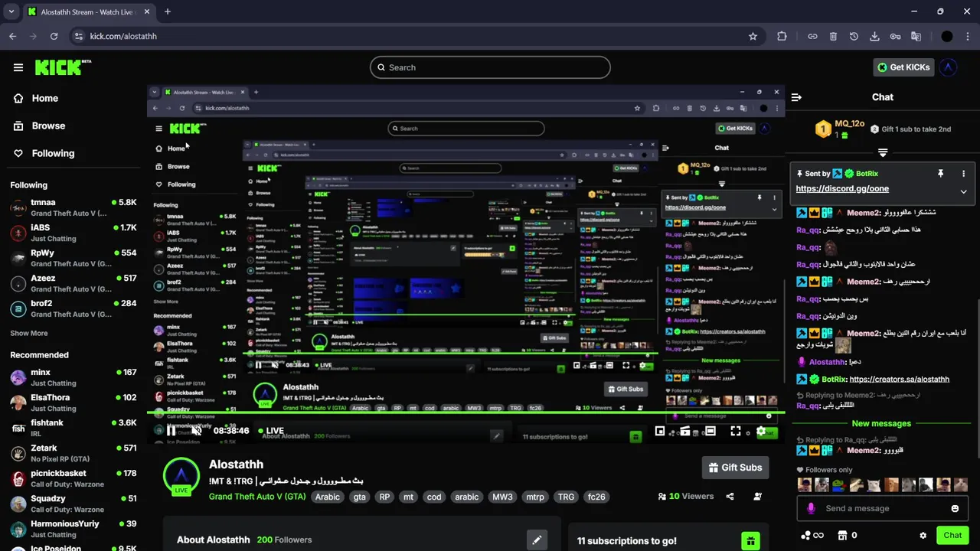This screenshot has height=551, width=980.
Task: Expand the gift leaderboard arrow
Action: pyautogui.click(x=883, y=153)
